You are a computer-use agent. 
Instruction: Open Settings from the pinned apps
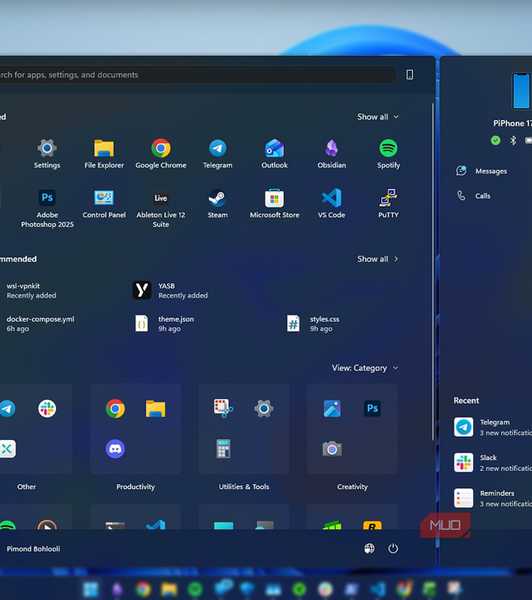47,153
